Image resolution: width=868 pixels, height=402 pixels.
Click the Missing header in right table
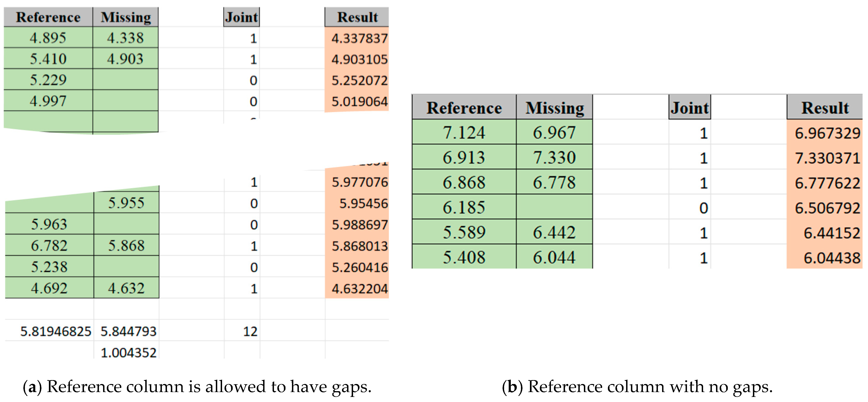[555, 108]
